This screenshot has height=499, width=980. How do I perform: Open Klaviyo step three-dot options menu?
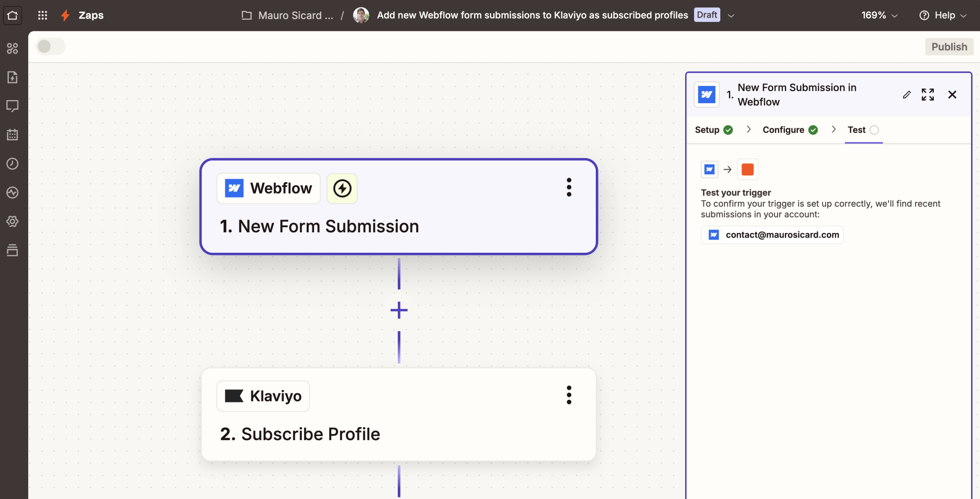(x=569, y=395)
